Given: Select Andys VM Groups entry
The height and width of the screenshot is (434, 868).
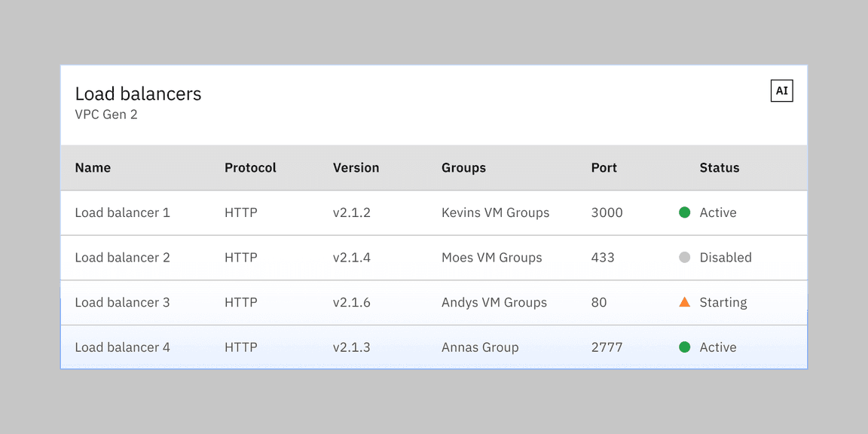Looking at the screenshot, I should [494, 303].
